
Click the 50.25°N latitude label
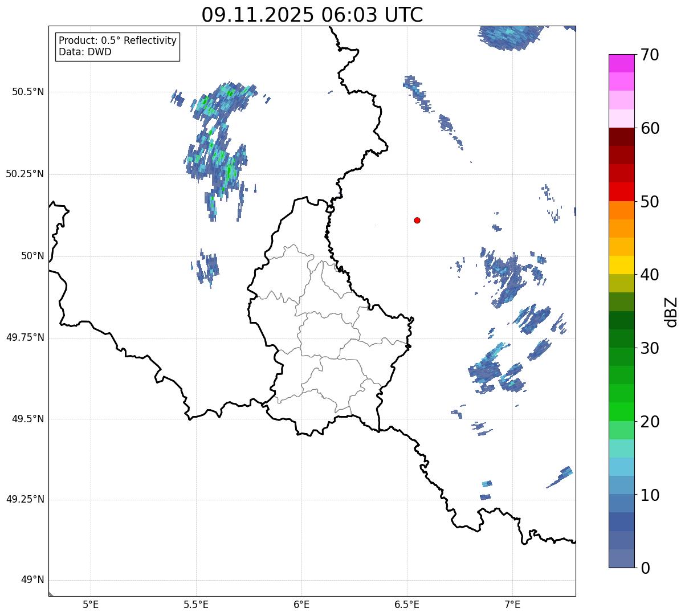pos(25,174)
